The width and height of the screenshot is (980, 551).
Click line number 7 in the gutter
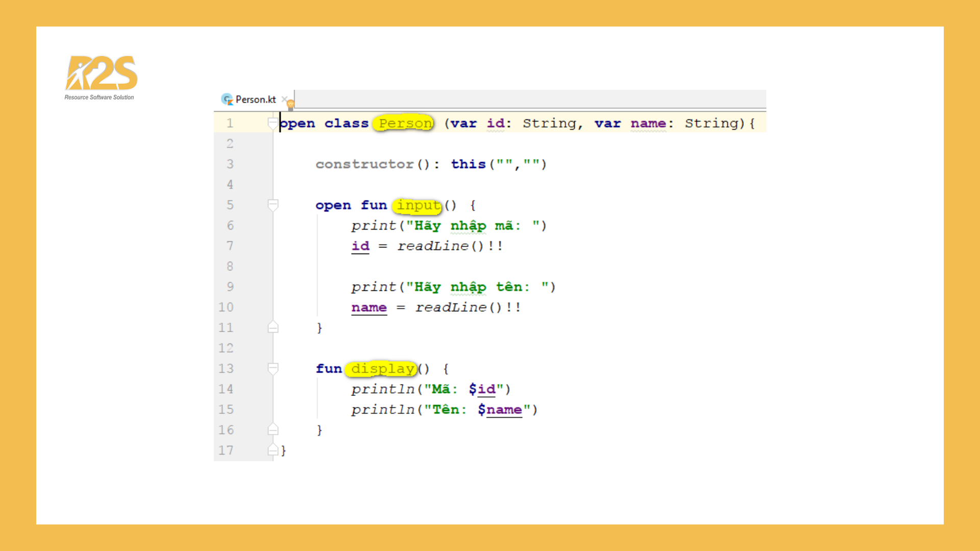pyautogui.click(x=230, y=245)
